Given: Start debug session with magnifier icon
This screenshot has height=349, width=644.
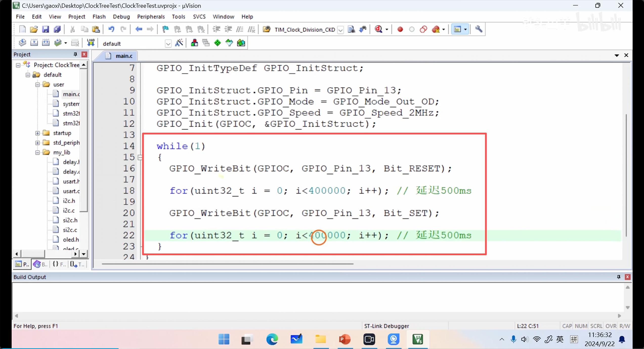Looking at the screenshot, I should click(x=378, y=29).
